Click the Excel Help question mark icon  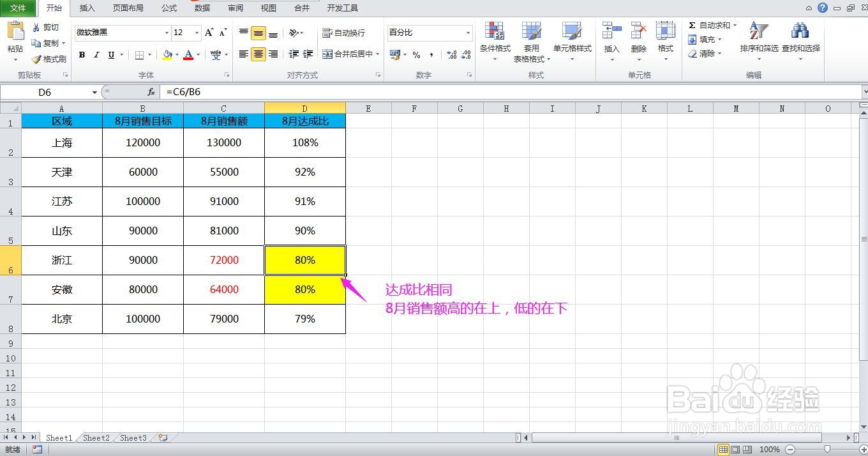[823, 8]
